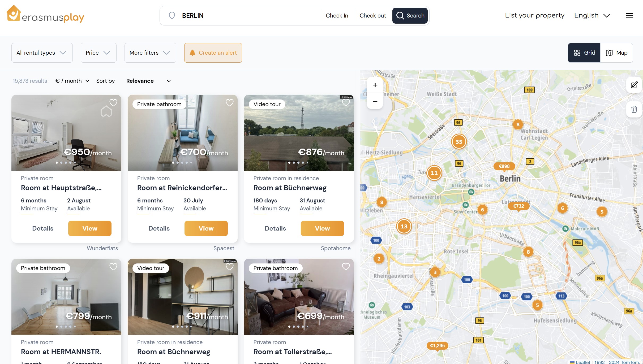The height and width of the screenshot is (364, 643).
Task: Click the magnifier Search button
Action: 410,16
